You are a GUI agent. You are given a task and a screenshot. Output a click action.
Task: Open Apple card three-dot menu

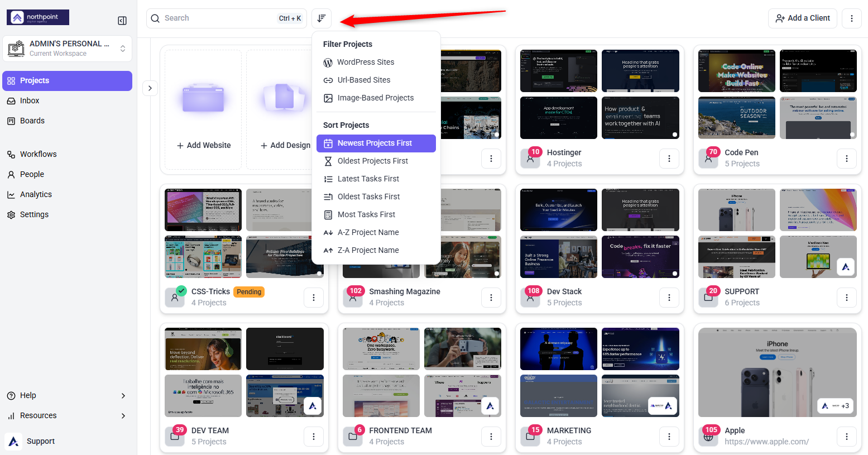point(847,437)
